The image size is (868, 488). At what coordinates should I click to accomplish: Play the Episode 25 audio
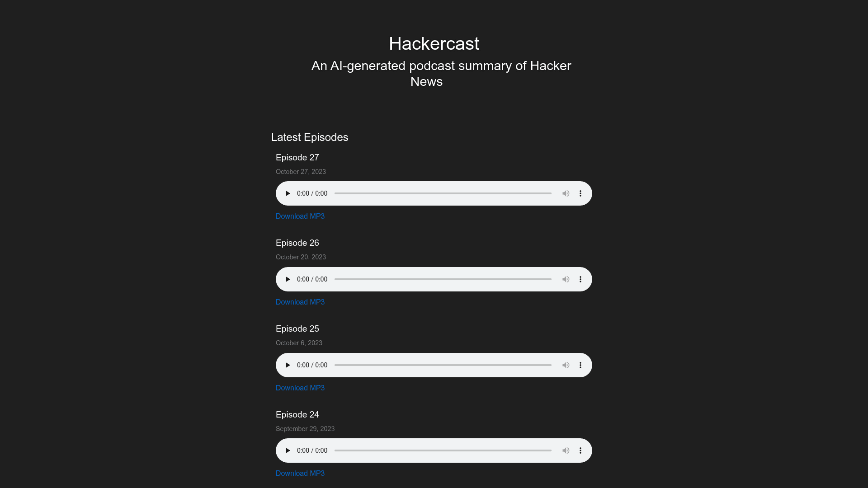[x=288, y=365]
